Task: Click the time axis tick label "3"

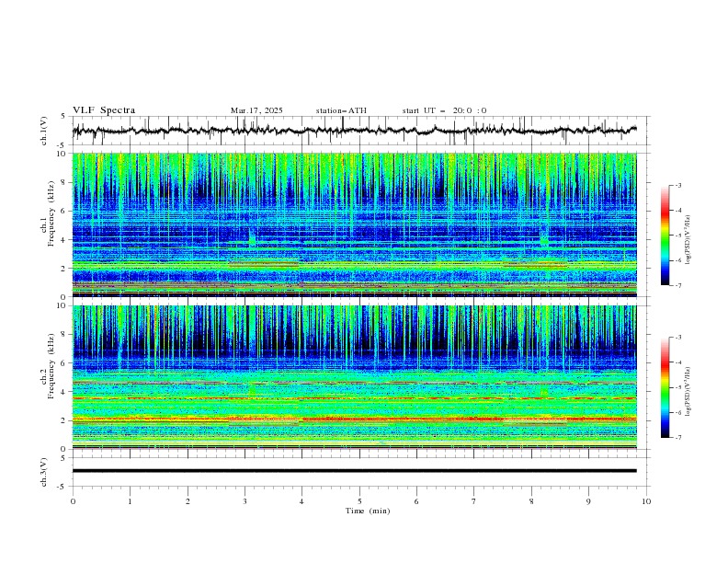Action: pos(245,501)
